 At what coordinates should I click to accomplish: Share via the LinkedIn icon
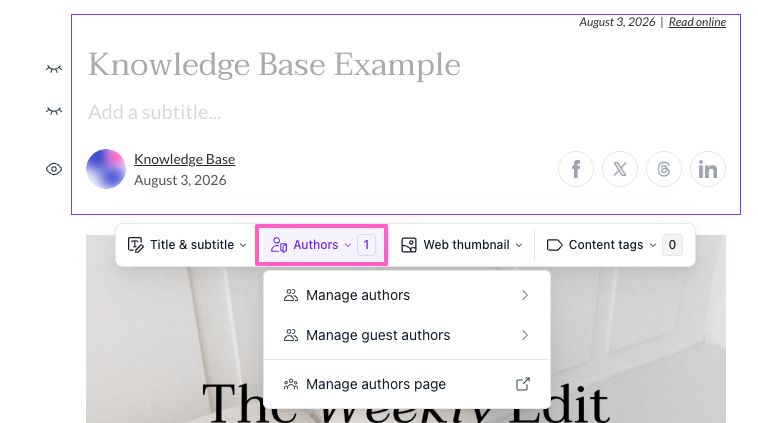708,169
